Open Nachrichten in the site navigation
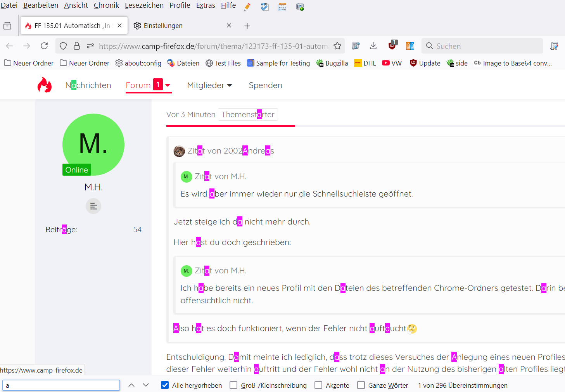This screenshot has width=565, height=392. 88,85
